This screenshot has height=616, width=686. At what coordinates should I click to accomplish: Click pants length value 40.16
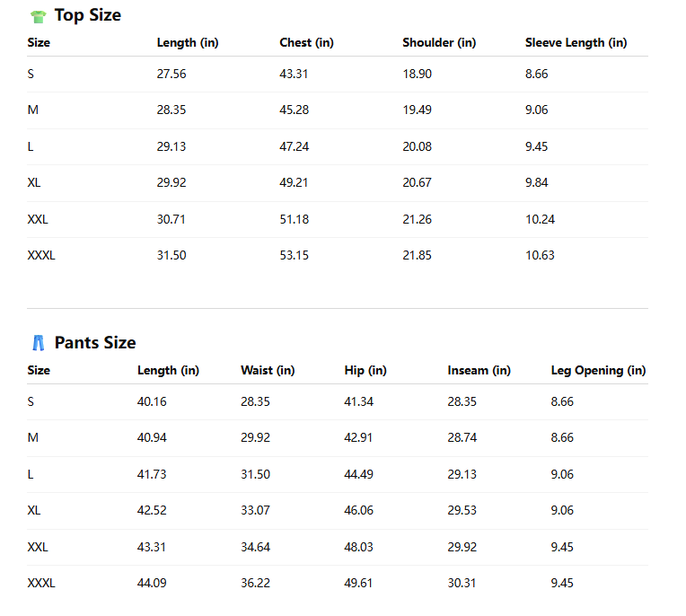152,401
